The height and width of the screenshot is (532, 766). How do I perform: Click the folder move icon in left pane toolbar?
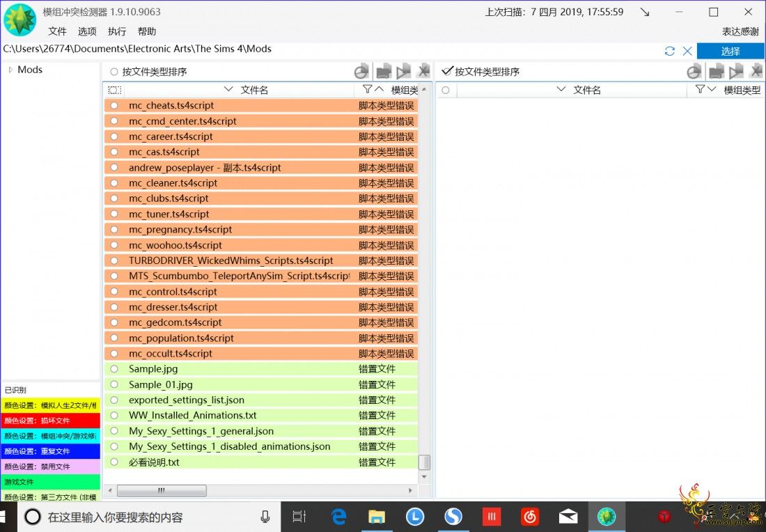click(x=384, y=72)
